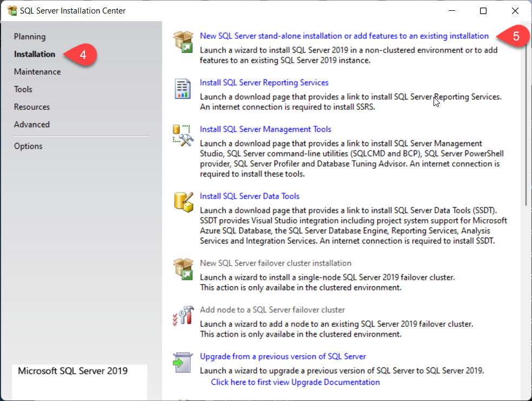Open the Options page
The image size is (532, 401).
[28, 147]
